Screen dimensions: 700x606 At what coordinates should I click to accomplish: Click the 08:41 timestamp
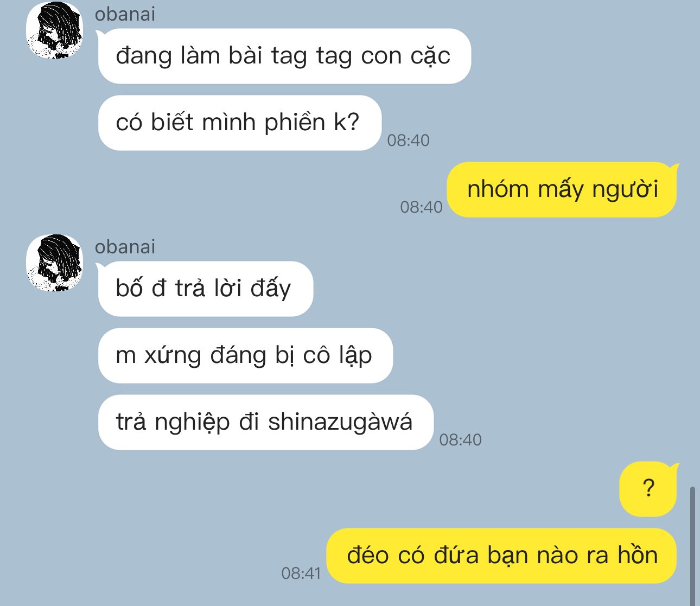pyautogui.click(x=301, y=573)
